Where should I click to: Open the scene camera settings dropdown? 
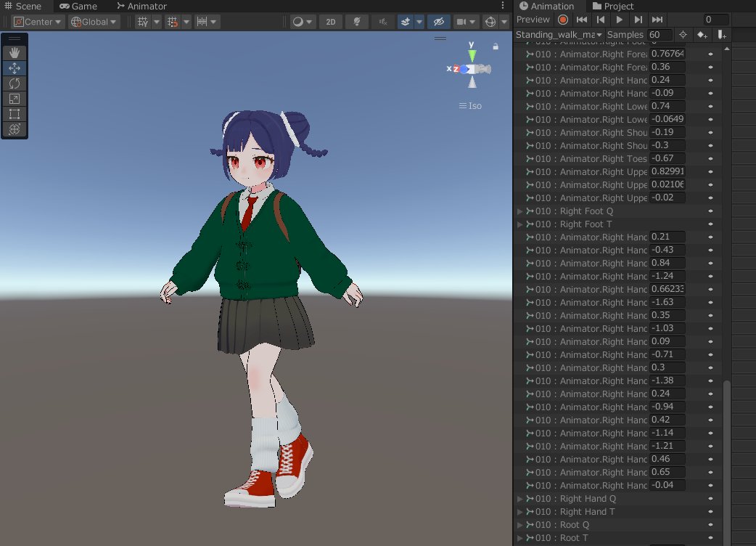[466, 22]
